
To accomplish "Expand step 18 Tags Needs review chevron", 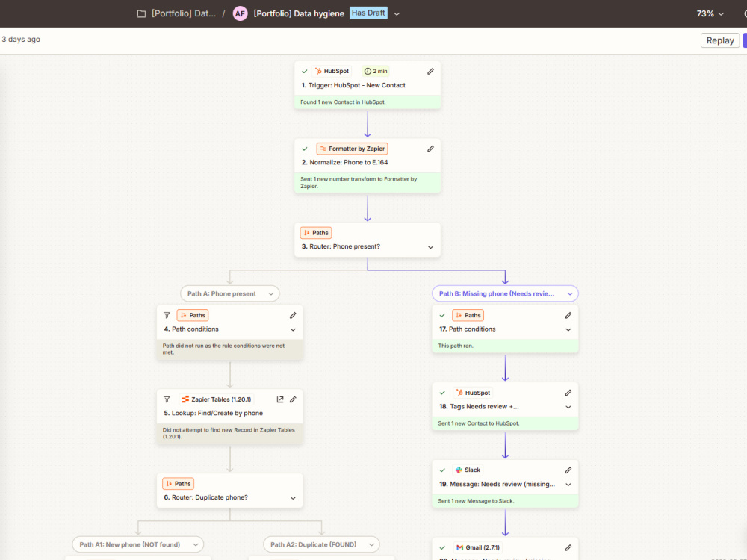I will coord(568,407).
